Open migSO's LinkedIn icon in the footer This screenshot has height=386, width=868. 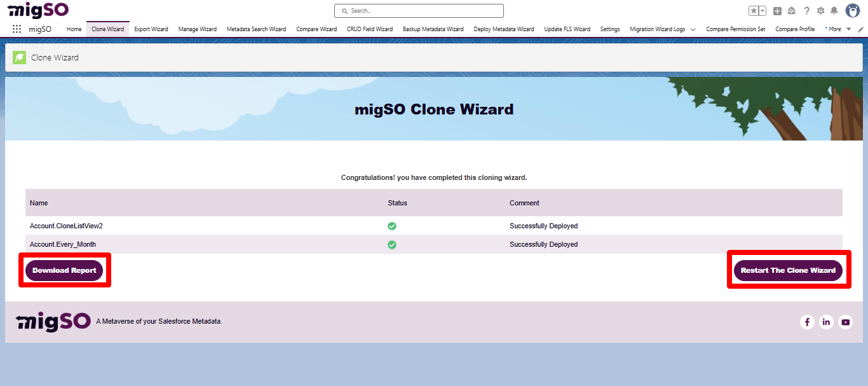point(826,322)
